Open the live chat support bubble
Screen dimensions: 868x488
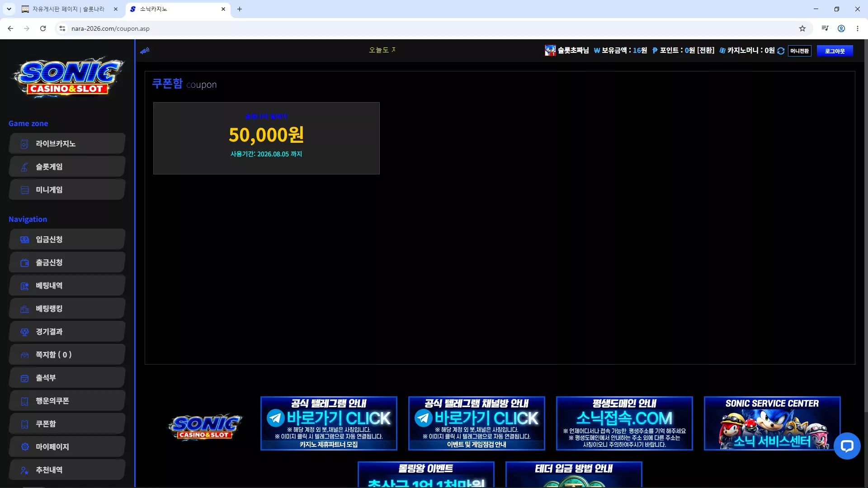tap(847, 446)
